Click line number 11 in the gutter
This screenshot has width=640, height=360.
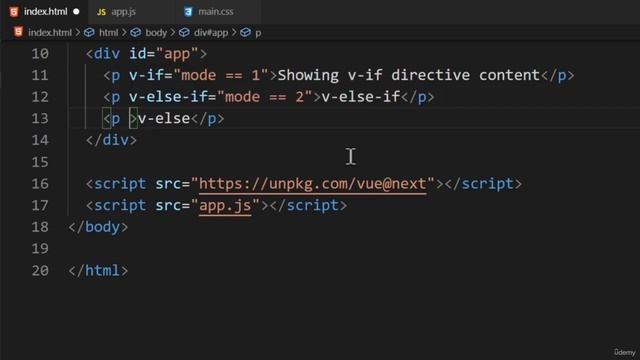(40, 76)
